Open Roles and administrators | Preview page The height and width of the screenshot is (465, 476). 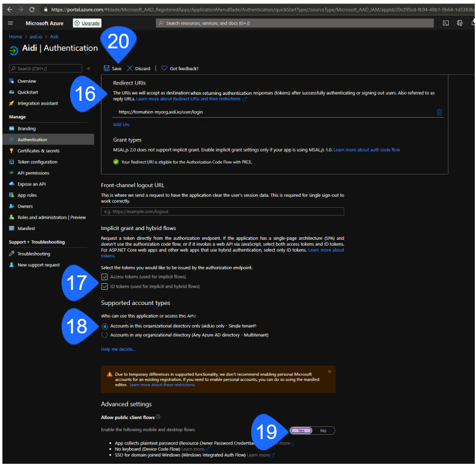(51, 217)
